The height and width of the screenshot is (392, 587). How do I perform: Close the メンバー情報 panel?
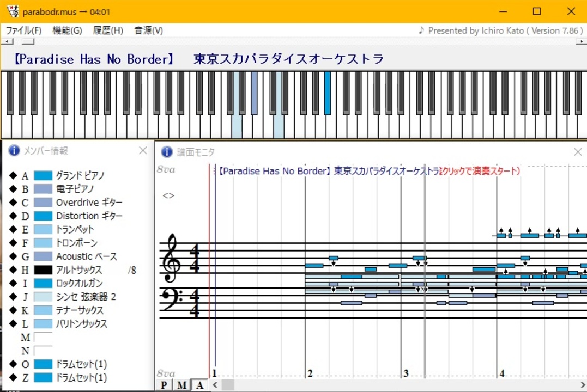pos(143,150)
